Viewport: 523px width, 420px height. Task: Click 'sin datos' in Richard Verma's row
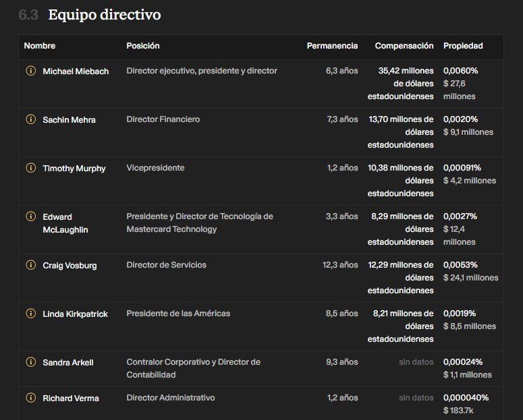click(416, 398)
